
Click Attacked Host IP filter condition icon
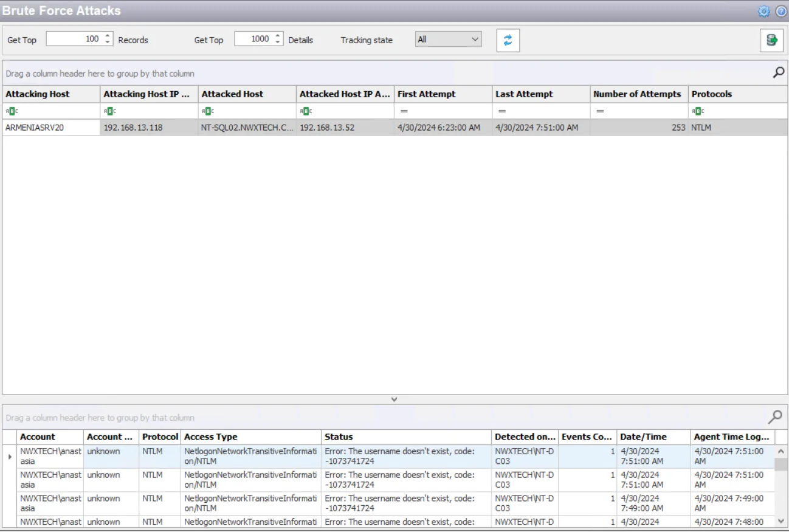pos(305,111)
